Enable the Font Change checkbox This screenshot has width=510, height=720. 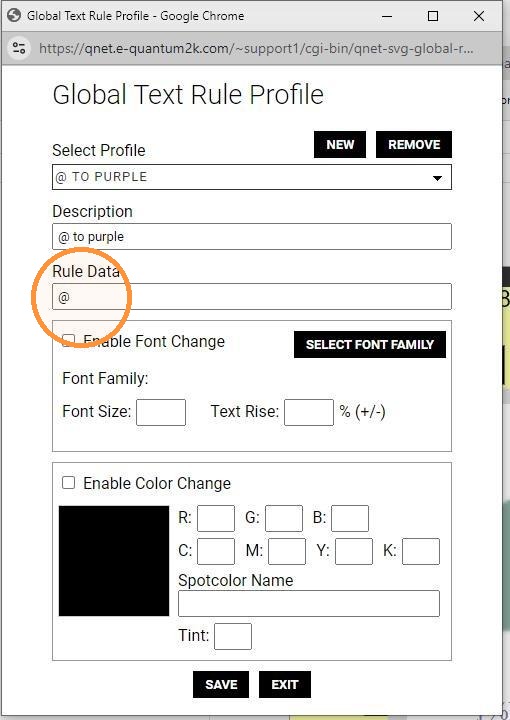pyautogui.click(x=68, y=340)
